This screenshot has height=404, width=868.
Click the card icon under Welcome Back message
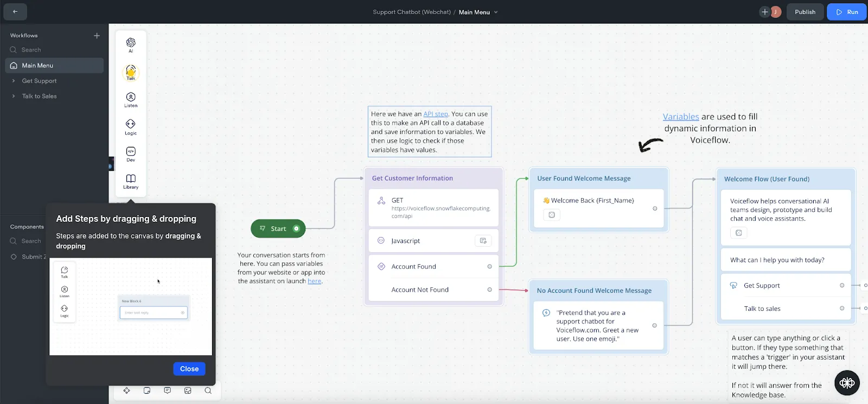pyautogui.click(x=552, y=215)
